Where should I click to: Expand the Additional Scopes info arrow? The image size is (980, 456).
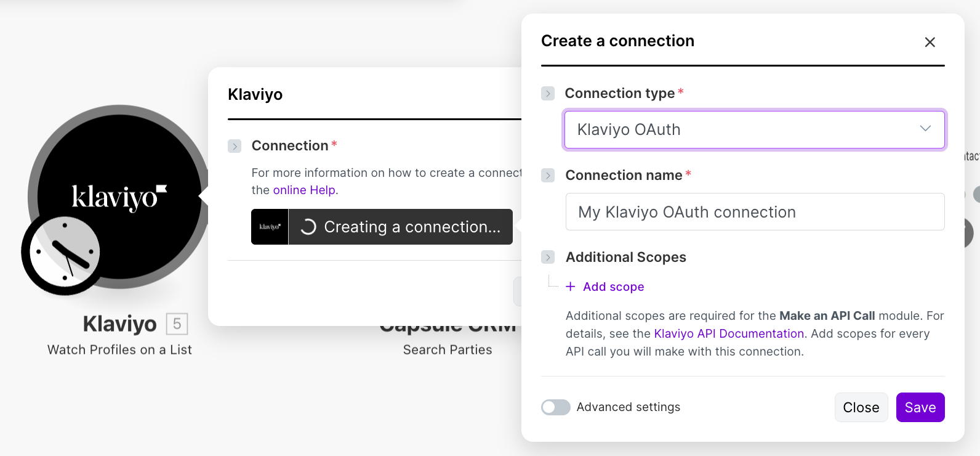pos(548,257)
